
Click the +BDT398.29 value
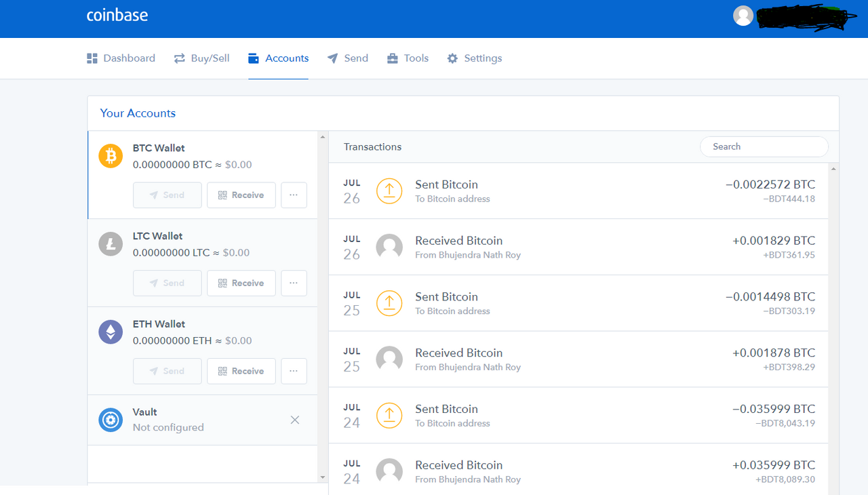[x=789, y=367]
